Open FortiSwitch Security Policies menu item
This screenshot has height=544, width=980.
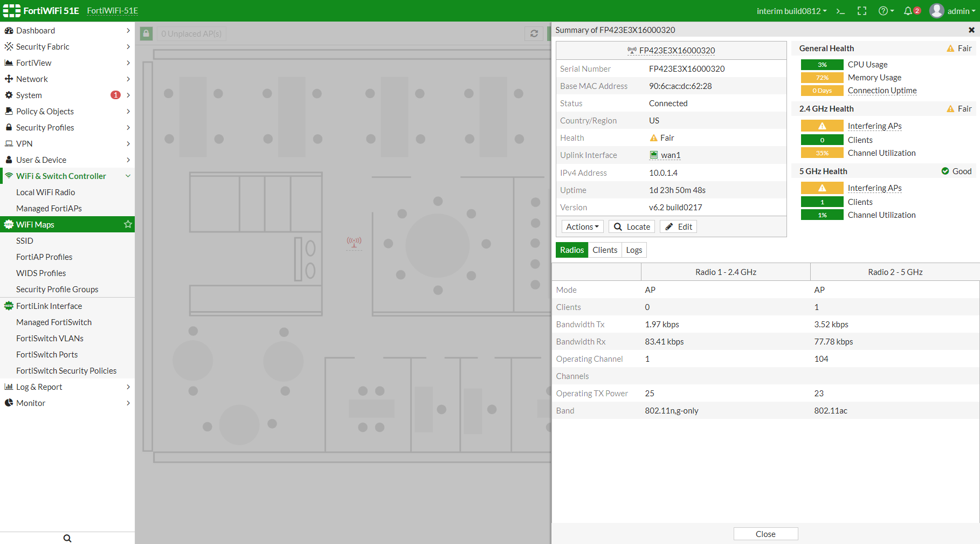(x=67, y=371)
